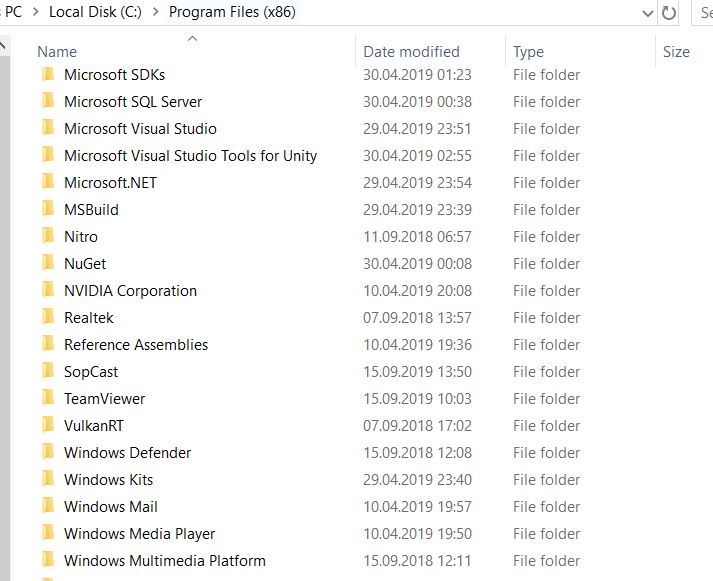Viewport: 713px width, 581px height.
Task: Select the Nitro folder name
Action: pyautogui.click(x=80, y=236)
